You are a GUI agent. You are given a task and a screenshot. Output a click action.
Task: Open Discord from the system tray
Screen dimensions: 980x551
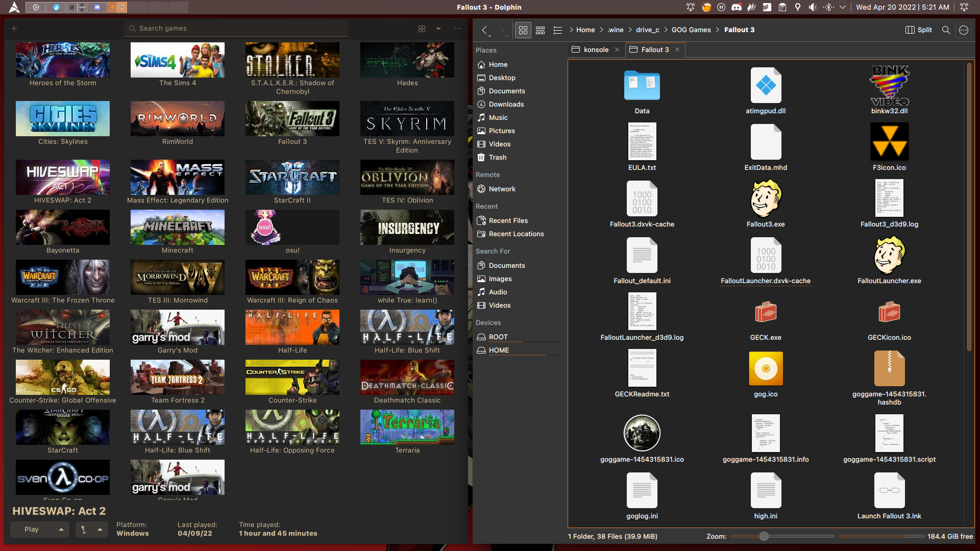[x=736, y=7]
